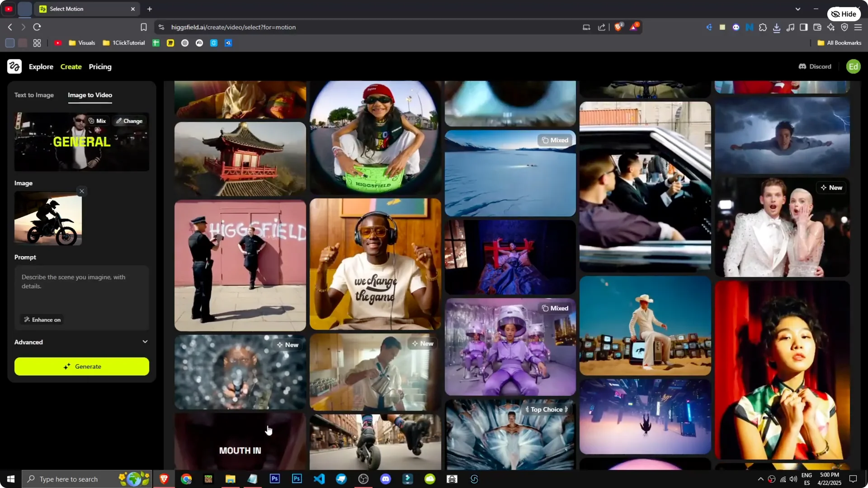
Task: Open the Explore menu item
Action: click(x=41, y=66)
